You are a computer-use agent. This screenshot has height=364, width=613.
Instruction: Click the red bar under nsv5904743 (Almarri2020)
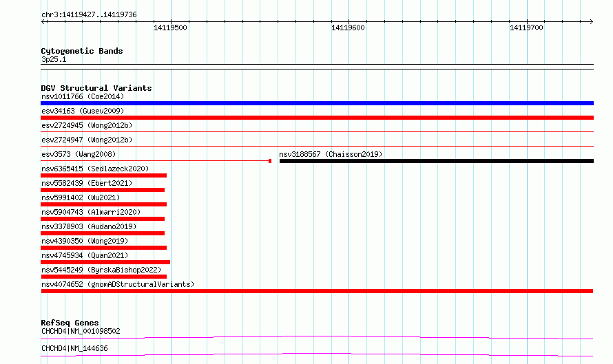(103, 219)
